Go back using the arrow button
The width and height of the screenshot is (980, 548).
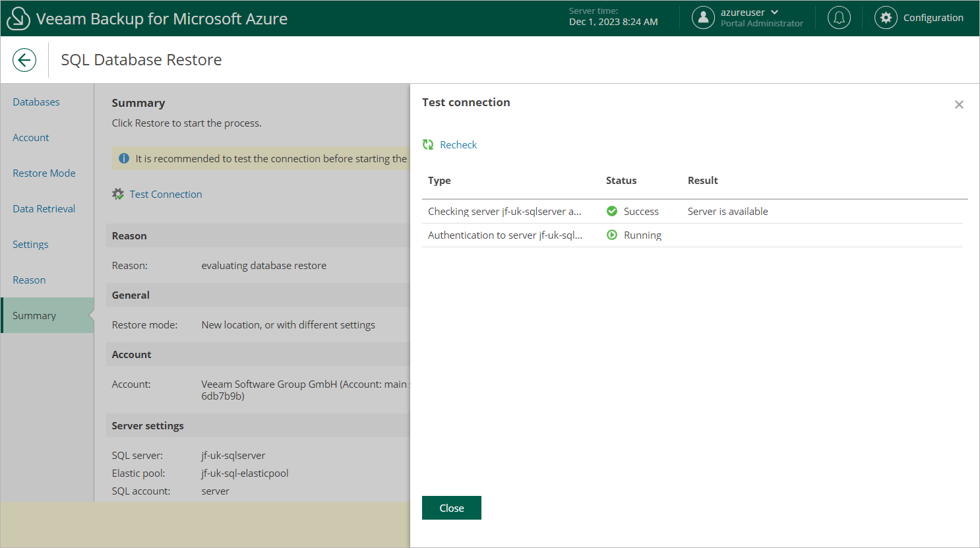click(24, 60)
